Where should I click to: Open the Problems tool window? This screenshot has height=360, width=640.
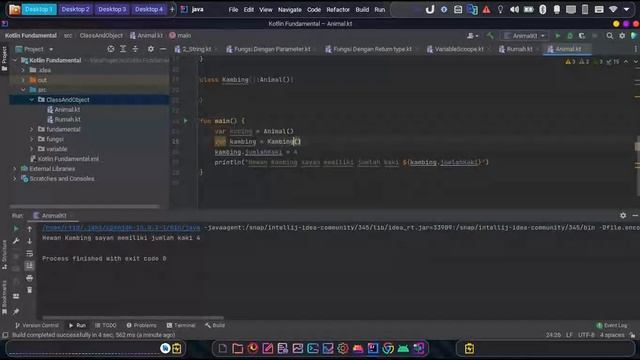point(141,325)
